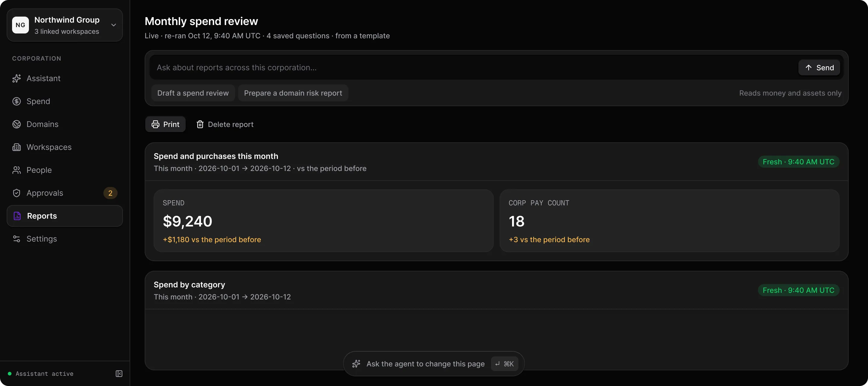
Task: Click the corp pay count value 18
Action: tap(516, 221)
